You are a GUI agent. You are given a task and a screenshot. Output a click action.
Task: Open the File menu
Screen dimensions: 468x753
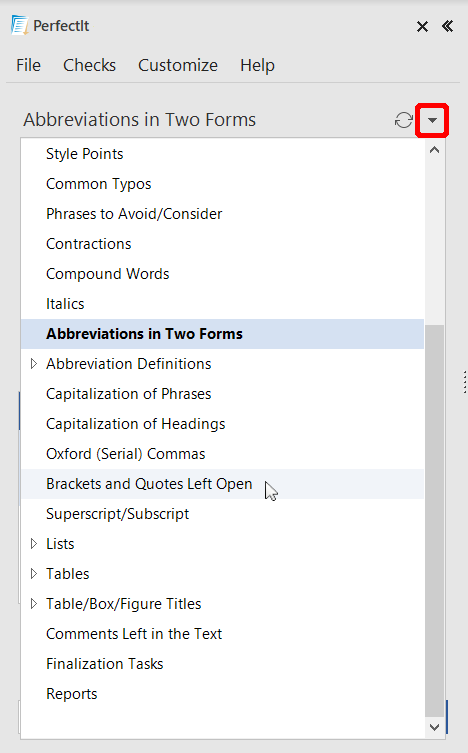click(28, 65)
